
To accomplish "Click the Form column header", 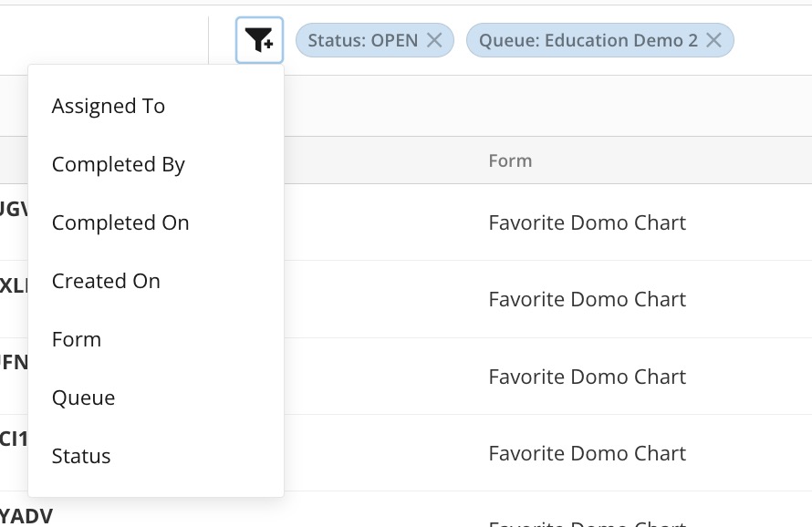I will [x=510, y=160].
